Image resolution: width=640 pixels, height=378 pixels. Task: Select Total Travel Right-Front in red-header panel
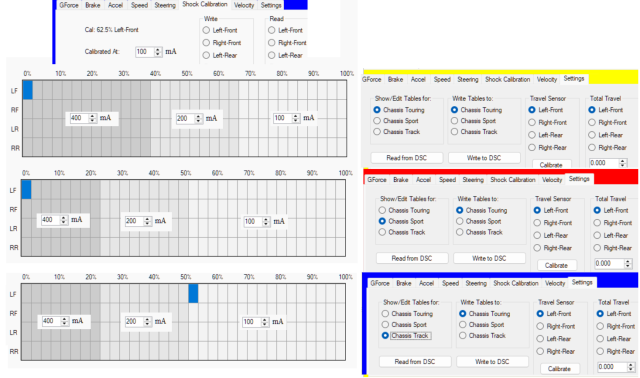[x=597, y=223]
